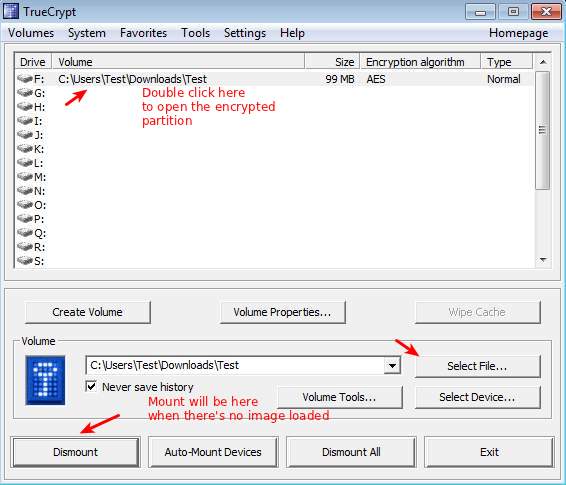Select the M: drive slot icon
The image size is (566, 485).
tap(25, 177)
